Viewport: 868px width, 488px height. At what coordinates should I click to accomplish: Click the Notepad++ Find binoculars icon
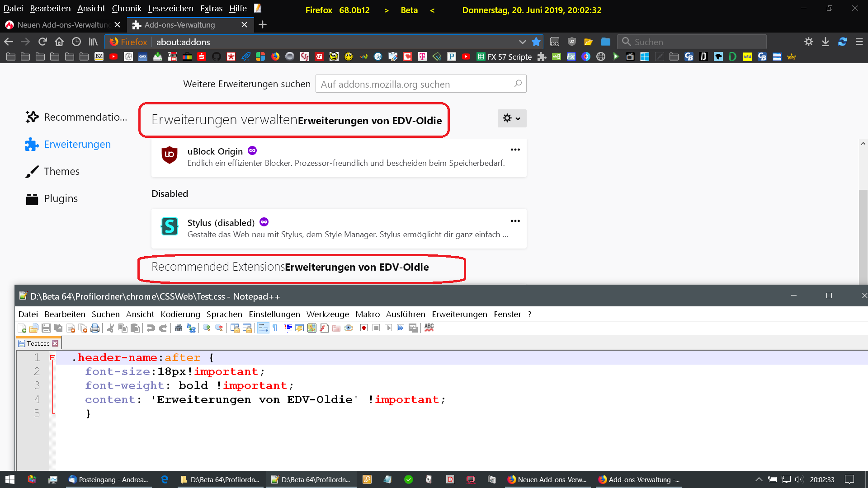179,328
